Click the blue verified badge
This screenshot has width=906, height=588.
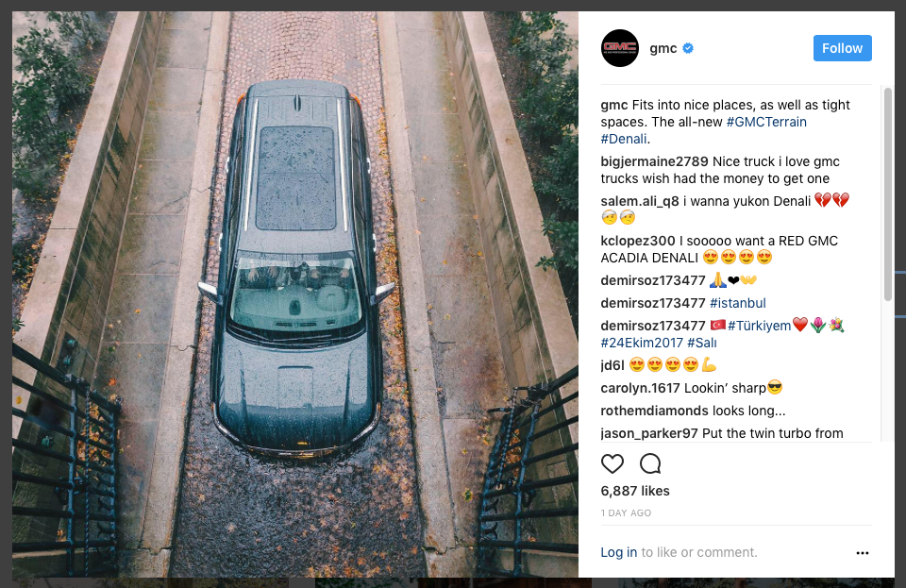click(688, 48)
